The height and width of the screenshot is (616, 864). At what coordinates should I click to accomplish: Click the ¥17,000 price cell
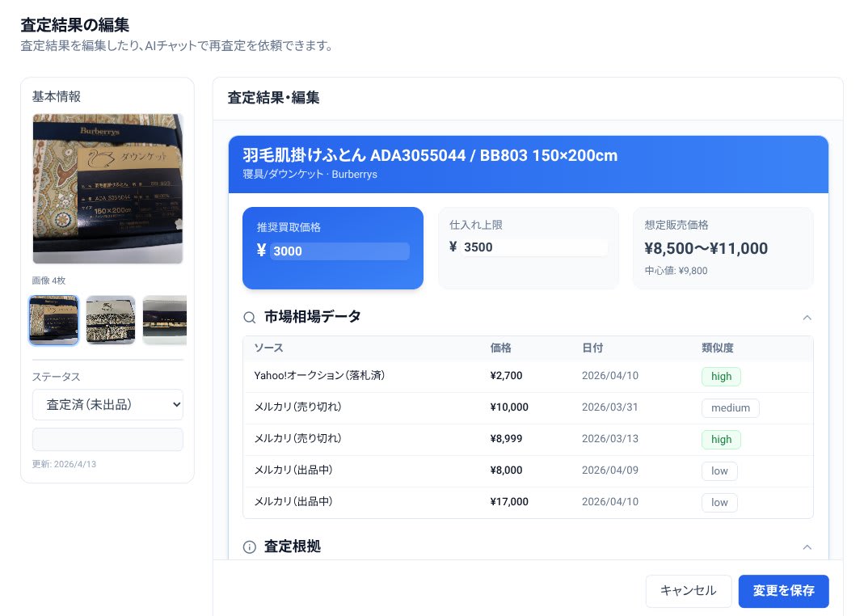(509, 501)
